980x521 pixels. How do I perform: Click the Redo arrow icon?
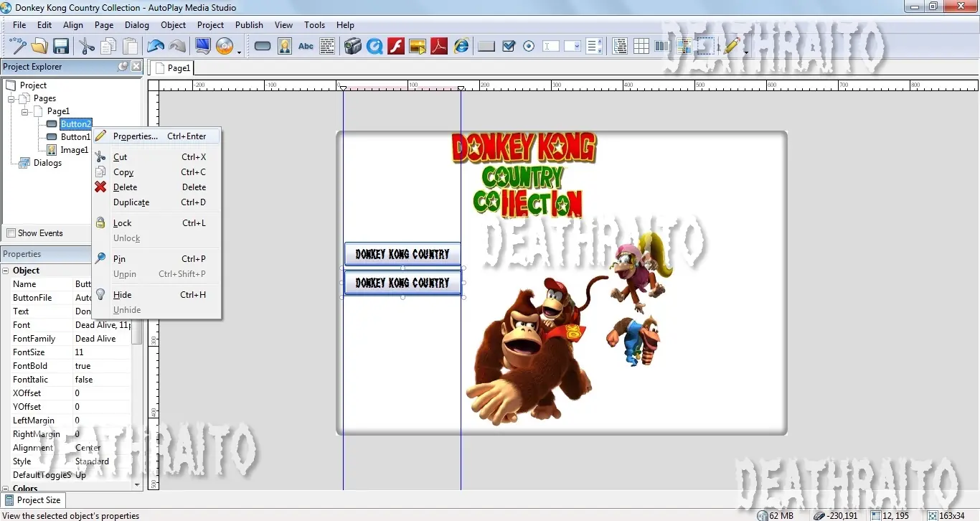click(178, 47)
